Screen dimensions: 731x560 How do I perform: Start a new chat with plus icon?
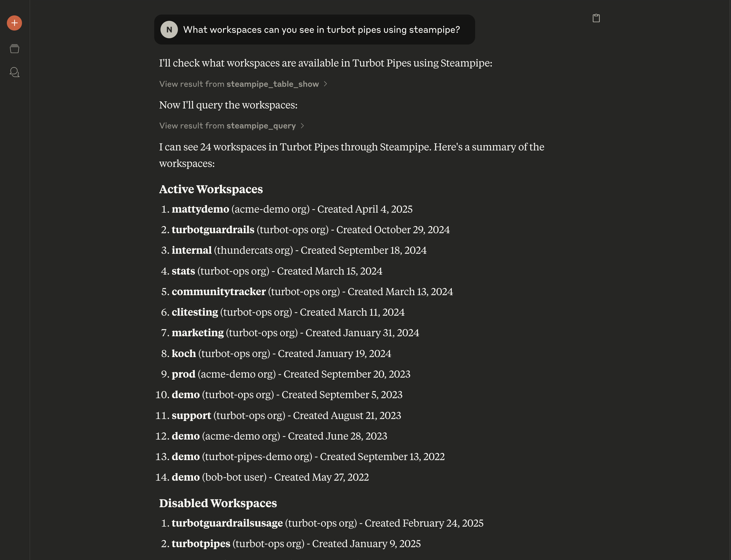click(14, 23)
